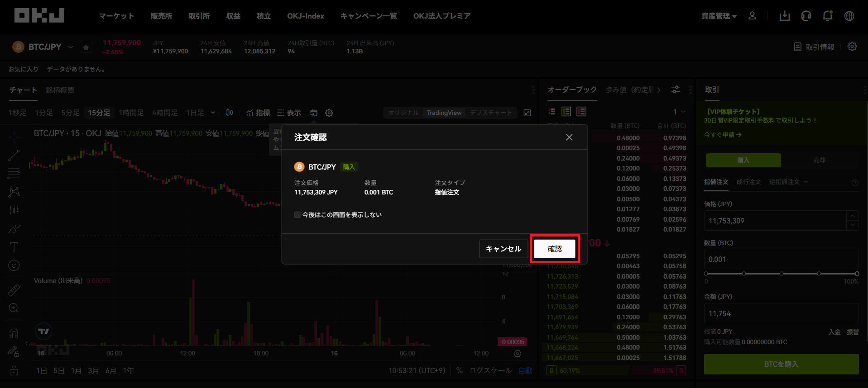Open the 販売所 menu

coord(161,16)
